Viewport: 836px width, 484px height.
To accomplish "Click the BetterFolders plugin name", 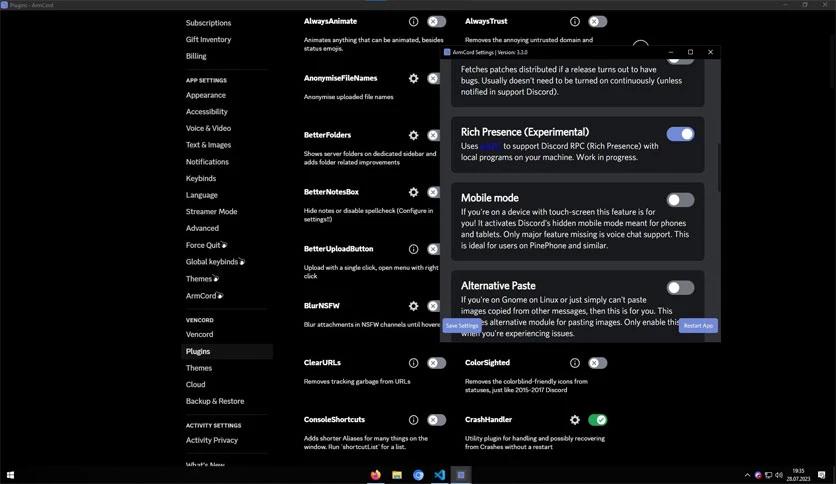I will click(327, 135).
